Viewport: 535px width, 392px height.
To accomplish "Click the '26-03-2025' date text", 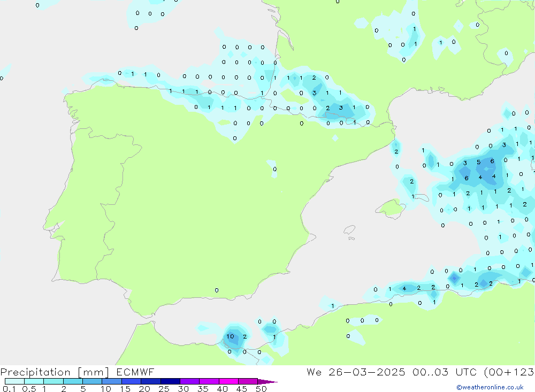I will pos(367,372).
